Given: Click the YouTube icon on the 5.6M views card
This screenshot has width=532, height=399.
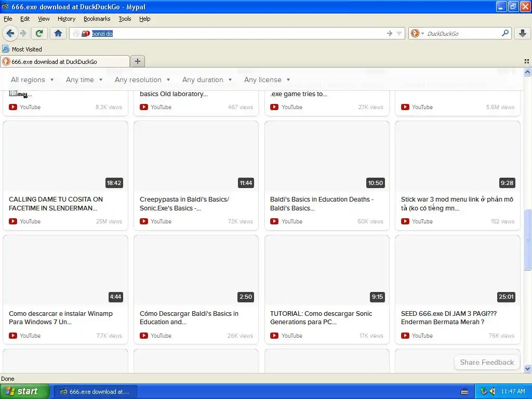Looking at the screenshot, I should click(x=405, y=107).
